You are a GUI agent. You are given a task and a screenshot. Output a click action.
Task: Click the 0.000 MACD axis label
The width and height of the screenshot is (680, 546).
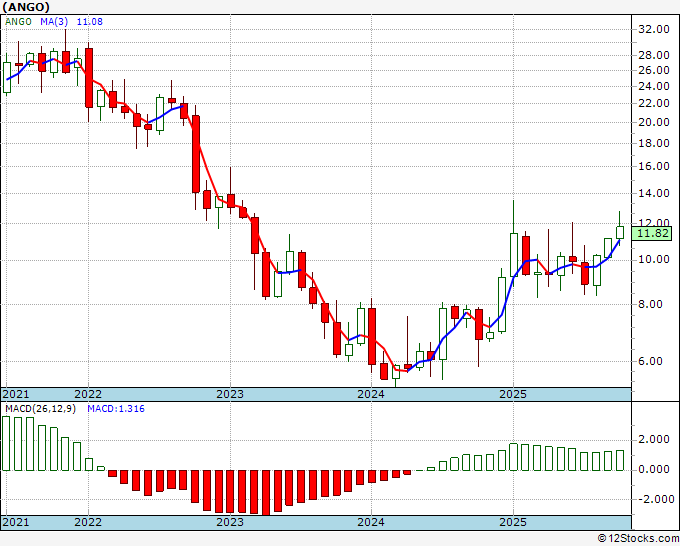[655, 469]
